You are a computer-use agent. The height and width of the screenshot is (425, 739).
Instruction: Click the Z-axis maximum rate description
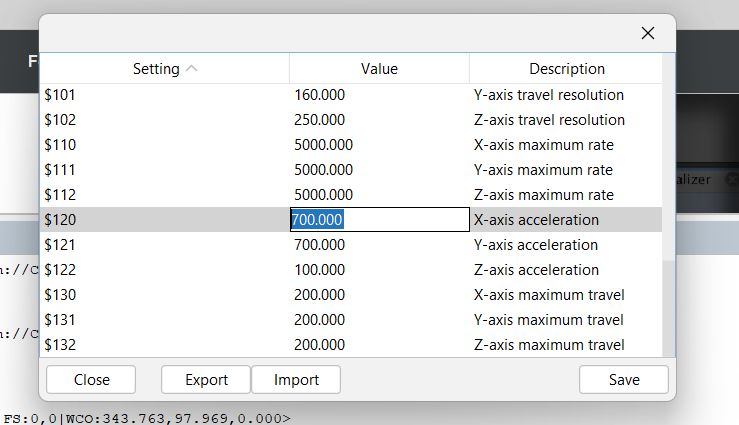(x=543, y=195)
